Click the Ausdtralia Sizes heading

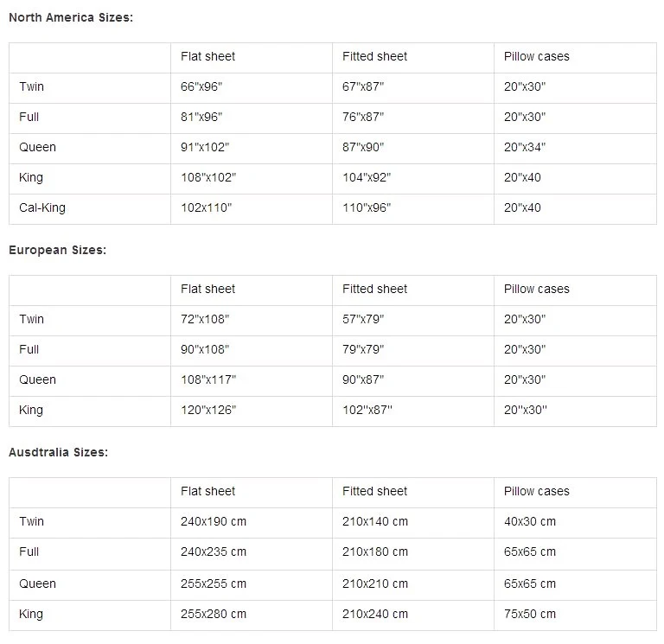click(58, 452)
